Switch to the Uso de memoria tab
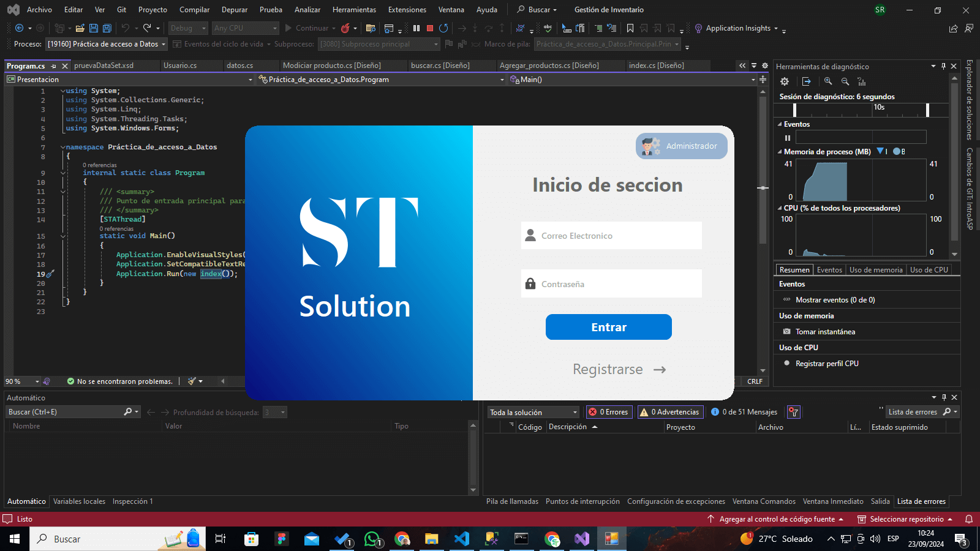The height and width of the screenshot is (551, 980). [876, 270]
